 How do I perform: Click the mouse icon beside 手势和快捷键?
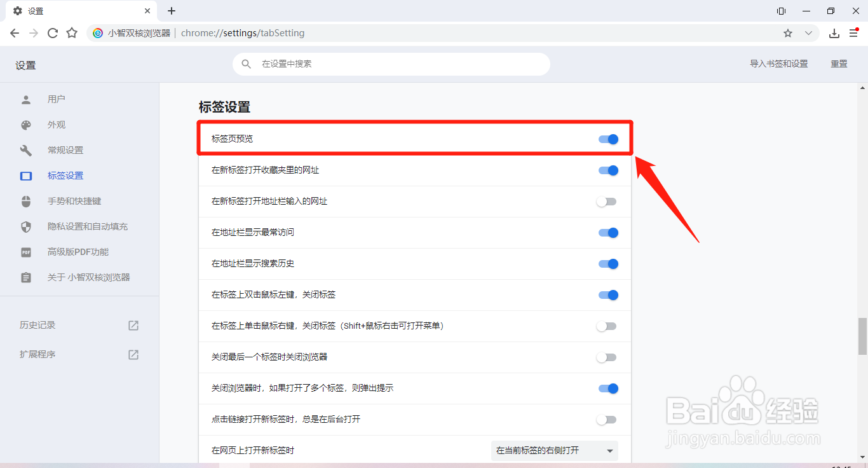click(x=26, y=201)
